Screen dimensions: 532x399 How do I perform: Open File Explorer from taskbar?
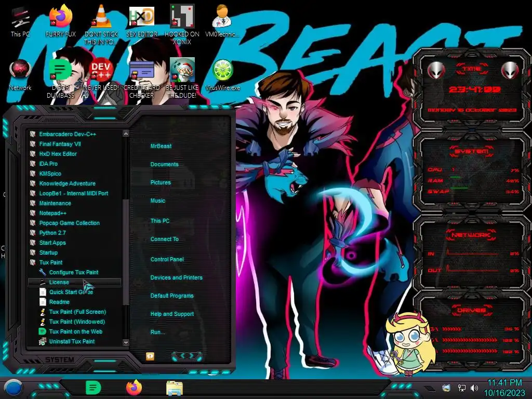tap(175, 388)
